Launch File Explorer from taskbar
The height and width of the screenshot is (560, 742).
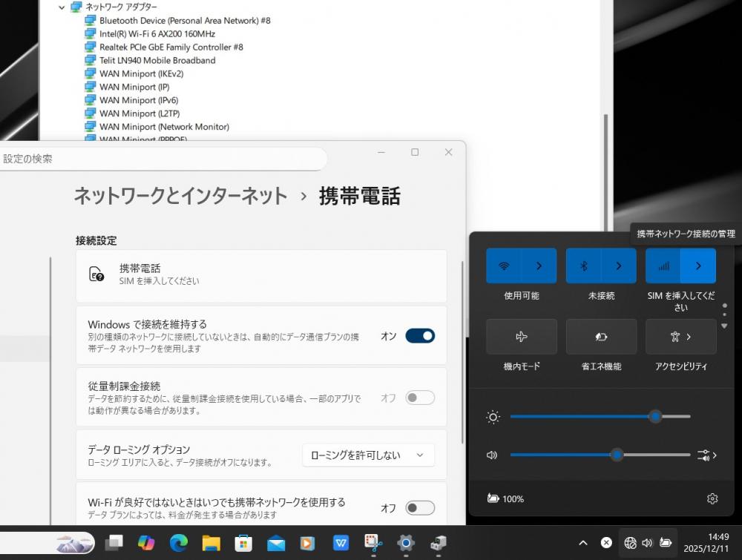pyautogui.click(x=211, y=543)
